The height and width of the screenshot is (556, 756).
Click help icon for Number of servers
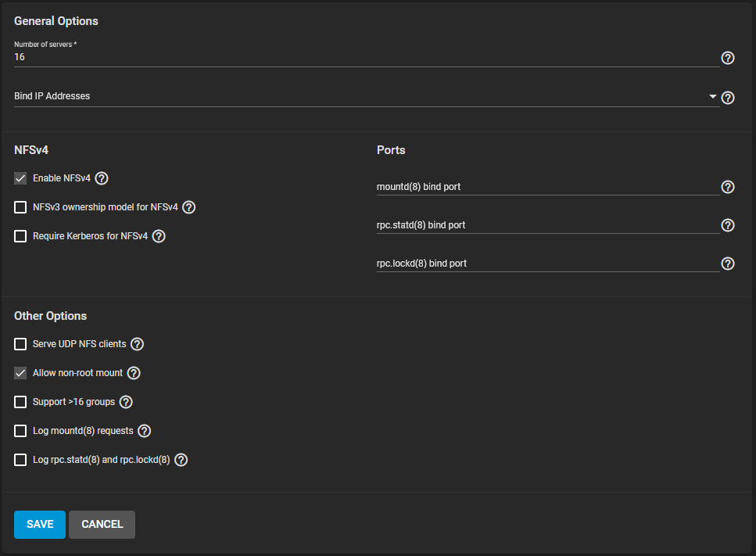728,58
